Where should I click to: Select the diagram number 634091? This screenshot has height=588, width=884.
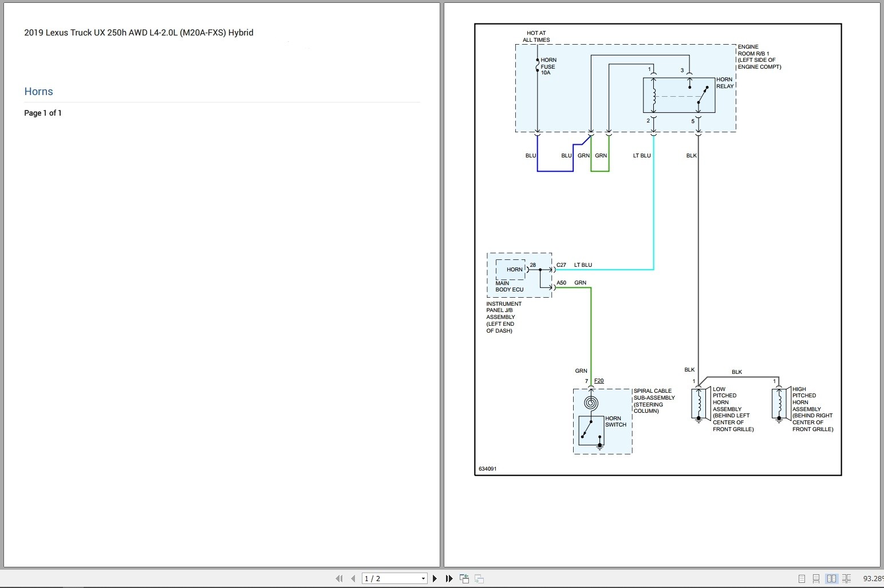click(x=488, y=468)
